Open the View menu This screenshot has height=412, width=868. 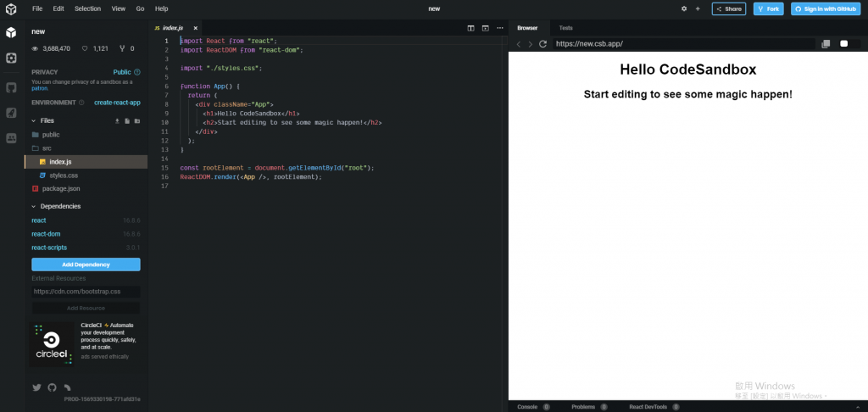pos(119,8)
